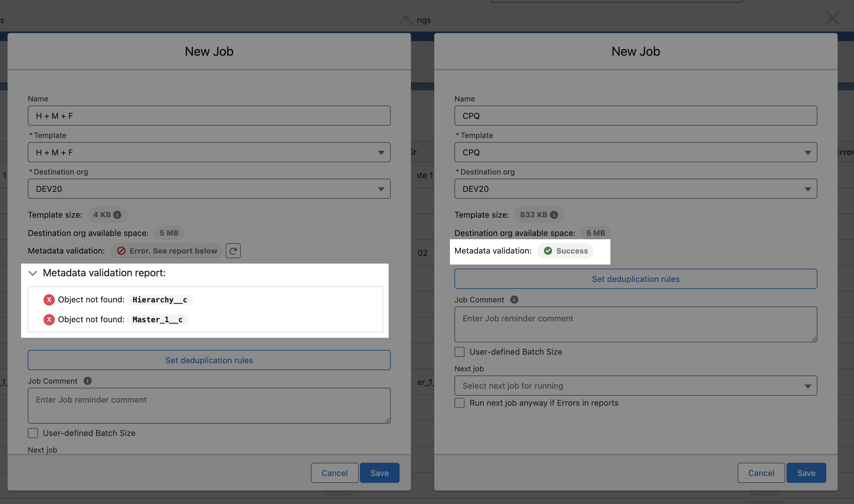
Task: Click Set deduplication rules in CPQ job
Action: [x=635, y=278]
